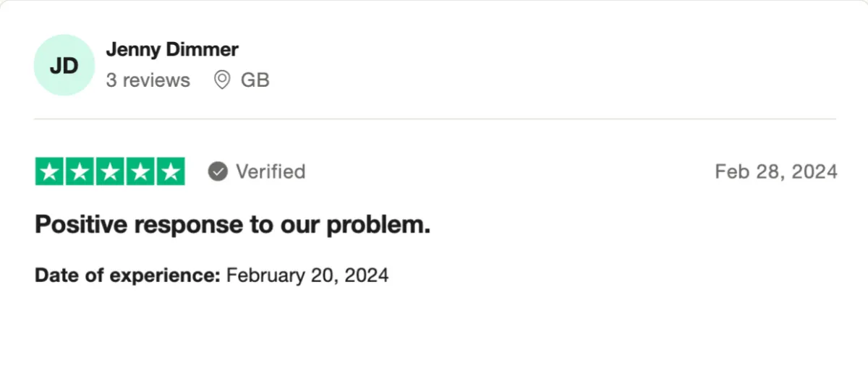Click the location pin icon
This screenshot has width=868, height=389.
click(x=223, y=80)
